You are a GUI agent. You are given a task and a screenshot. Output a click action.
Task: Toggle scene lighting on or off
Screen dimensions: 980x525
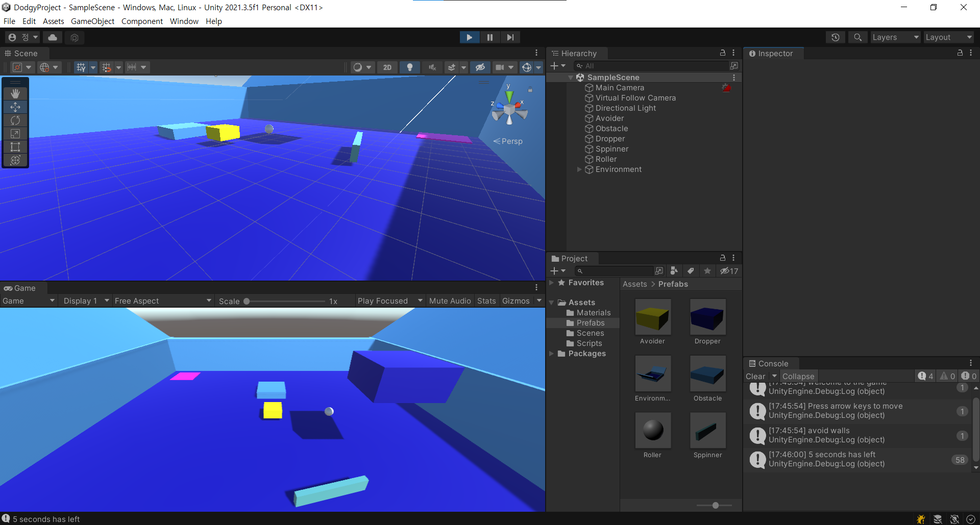(409, 67)
